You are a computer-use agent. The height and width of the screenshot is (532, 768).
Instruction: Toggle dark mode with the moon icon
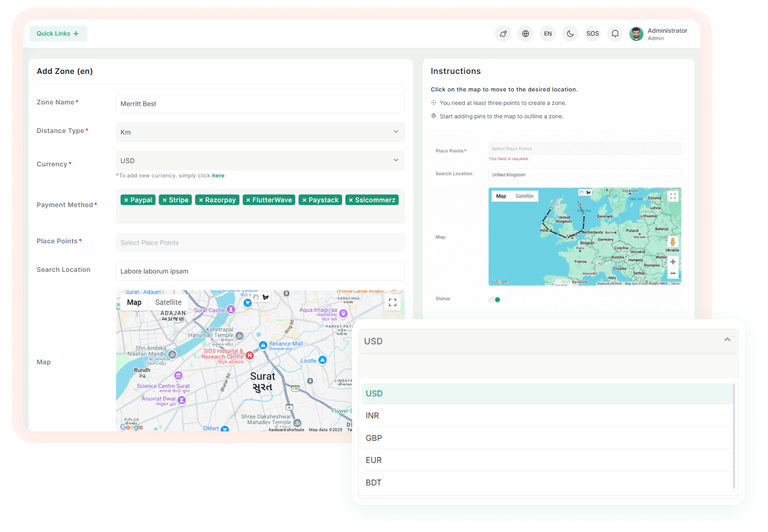click(570, 34)
